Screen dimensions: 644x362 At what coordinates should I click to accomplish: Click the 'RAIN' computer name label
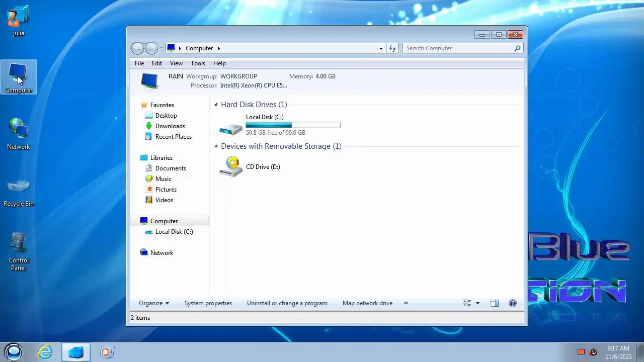(176, 76)
